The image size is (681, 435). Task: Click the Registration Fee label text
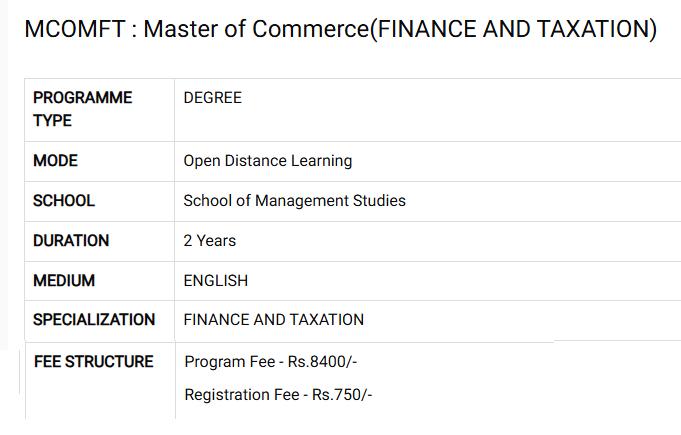tap(241, 394)
